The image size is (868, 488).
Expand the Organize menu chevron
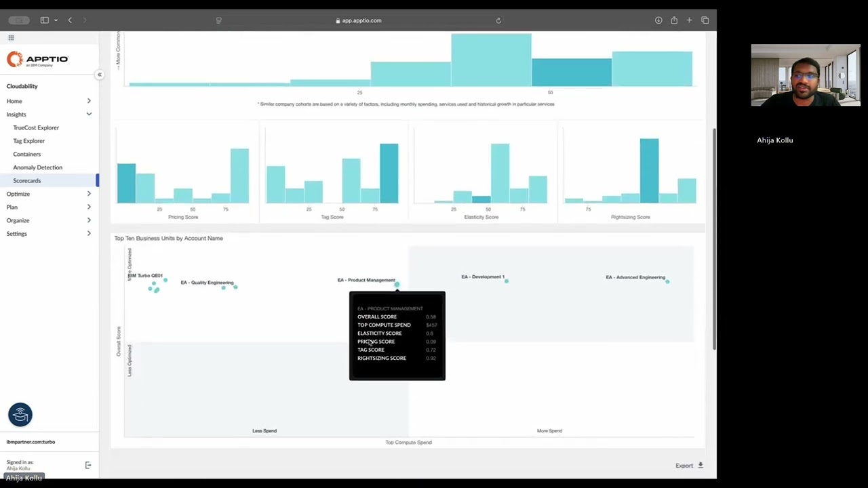(x=89, y=220)
